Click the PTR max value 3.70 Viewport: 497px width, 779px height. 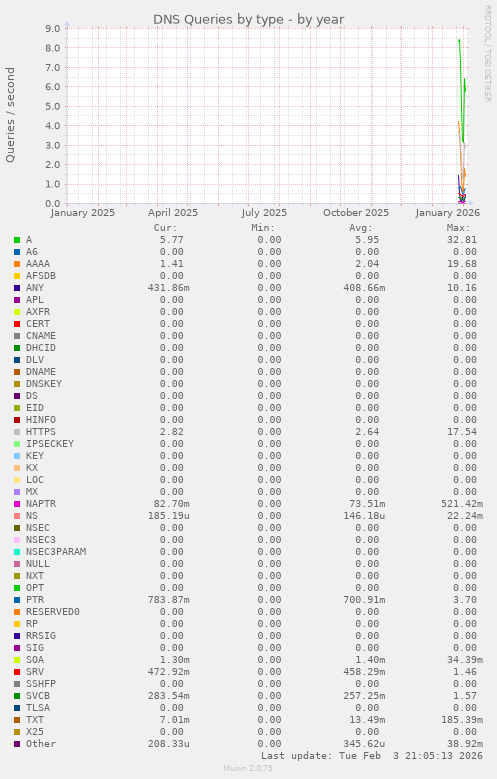[465, 600]
